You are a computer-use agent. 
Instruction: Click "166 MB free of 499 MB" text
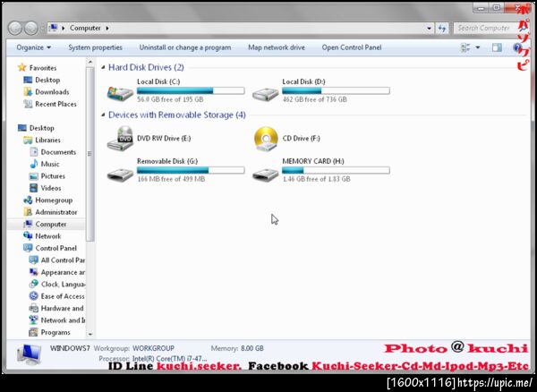tap(171, 179)
